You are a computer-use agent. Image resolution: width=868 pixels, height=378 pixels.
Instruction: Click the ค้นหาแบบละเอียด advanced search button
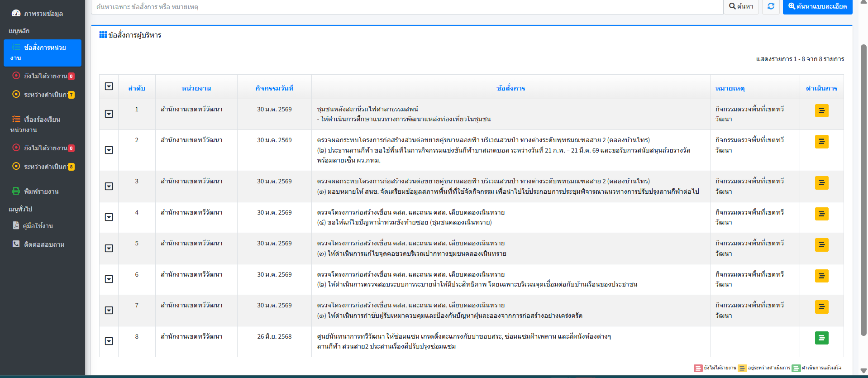[817, 6]
